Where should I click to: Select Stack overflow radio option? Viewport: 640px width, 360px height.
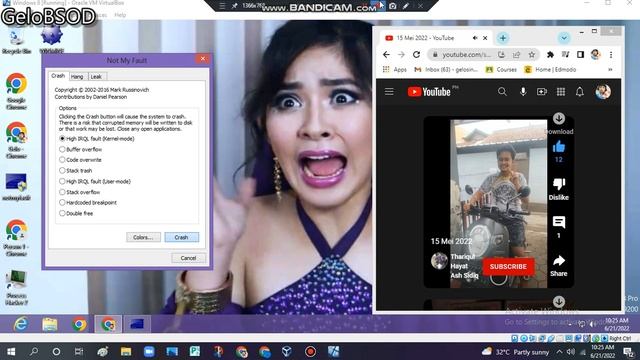[62, 192]
